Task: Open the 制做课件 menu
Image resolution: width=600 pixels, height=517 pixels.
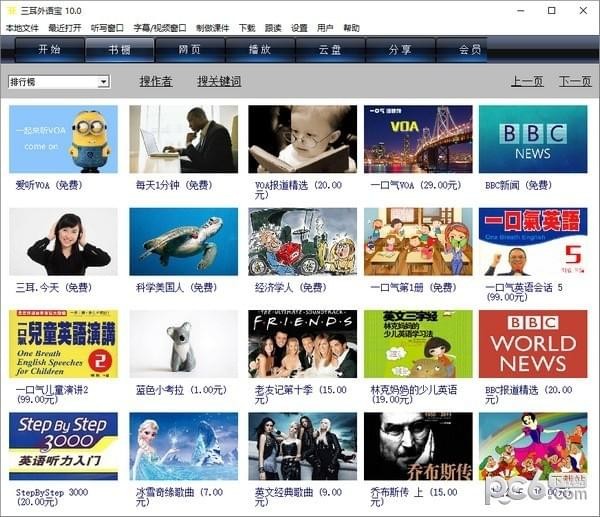Action: [x=212, y=28]
